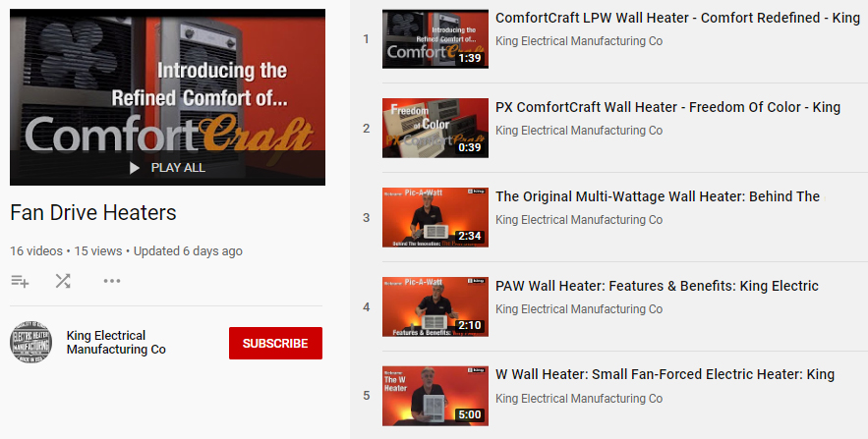Click channel name under the first video
Image resolution: width=868 pixels, height=439 pixels.
(579, 41)
